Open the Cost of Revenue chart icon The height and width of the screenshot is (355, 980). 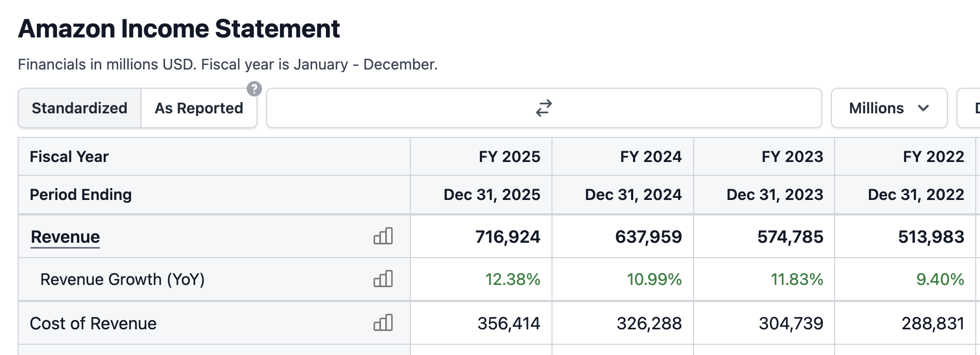pos(383,322)
